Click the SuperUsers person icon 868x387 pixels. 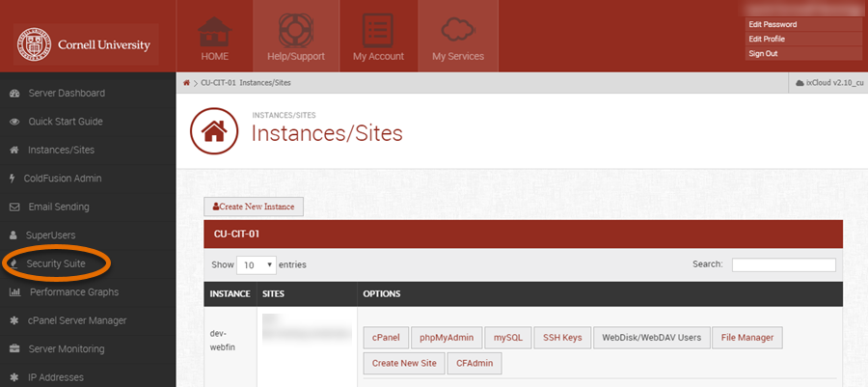(14, 235)
